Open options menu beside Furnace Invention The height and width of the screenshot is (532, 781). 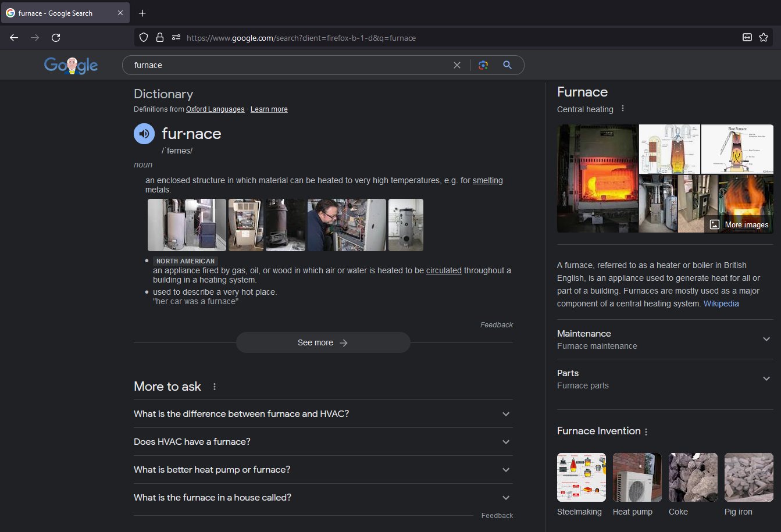(x=646, y=431)
